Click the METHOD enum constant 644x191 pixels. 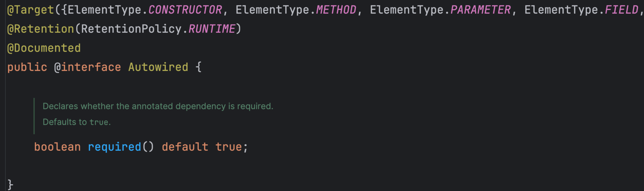tap(336, 10)
